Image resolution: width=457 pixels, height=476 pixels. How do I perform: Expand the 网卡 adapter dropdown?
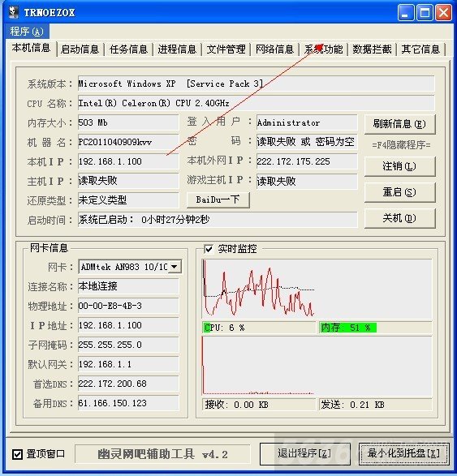[x=175, y=267]
